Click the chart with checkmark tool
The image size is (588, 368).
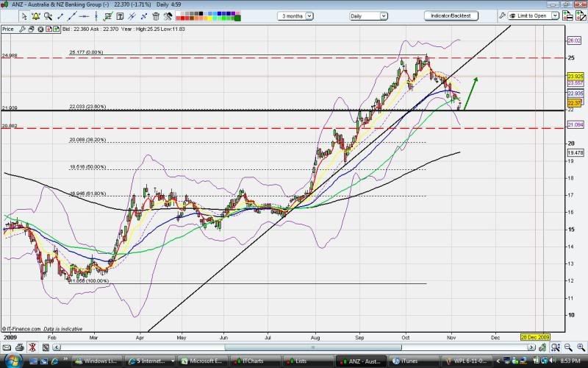(108, 16)
